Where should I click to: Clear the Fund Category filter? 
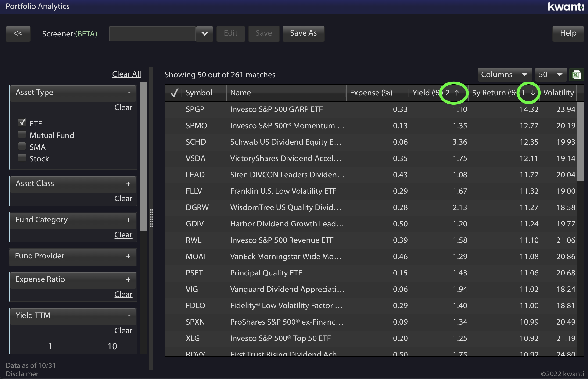point(123,235)
